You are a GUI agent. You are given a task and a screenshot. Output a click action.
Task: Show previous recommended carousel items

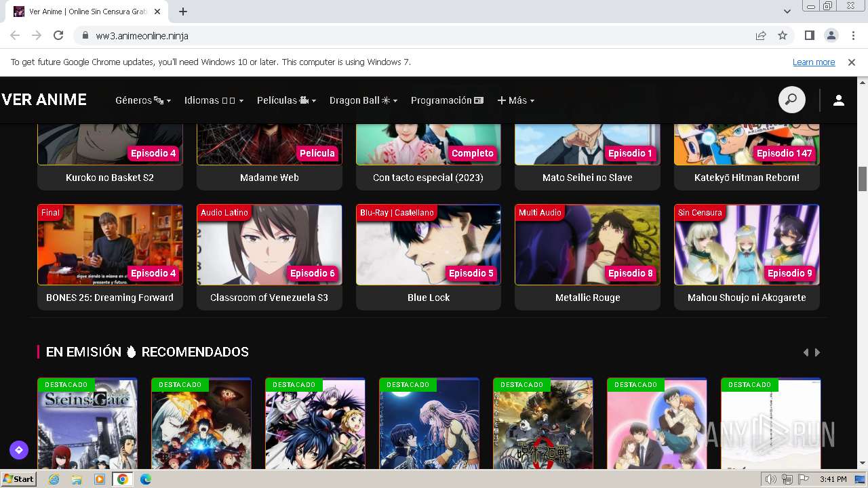pos(806,352)
